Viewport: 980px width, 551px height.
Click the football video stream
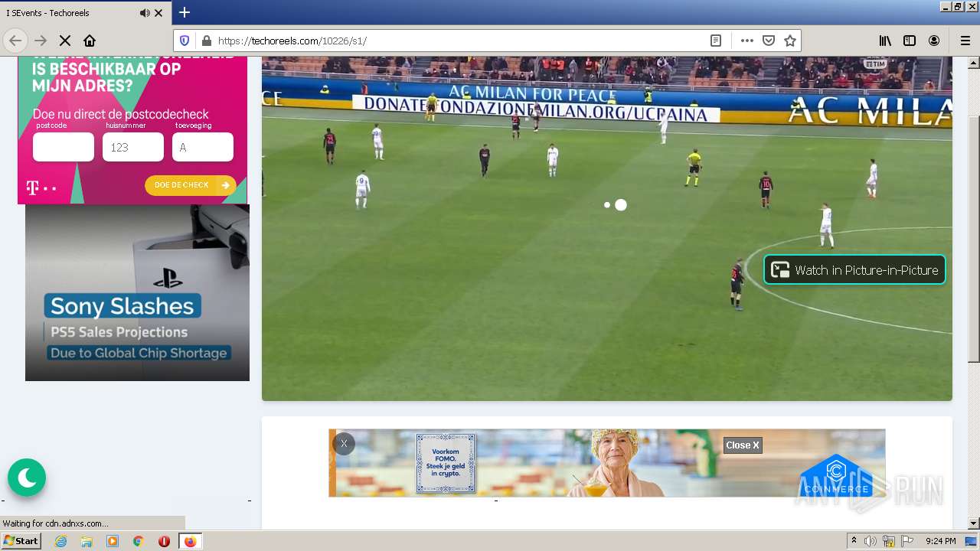(x=606, y=228)
